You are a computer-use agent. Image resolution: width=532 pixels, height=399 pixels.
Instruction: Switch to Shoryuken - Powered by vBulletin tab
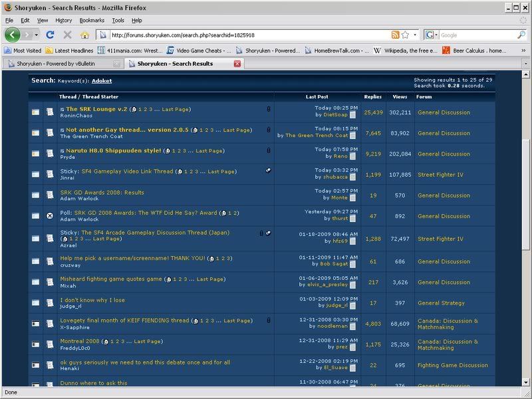pyautogui.click(x=63, y=63)
